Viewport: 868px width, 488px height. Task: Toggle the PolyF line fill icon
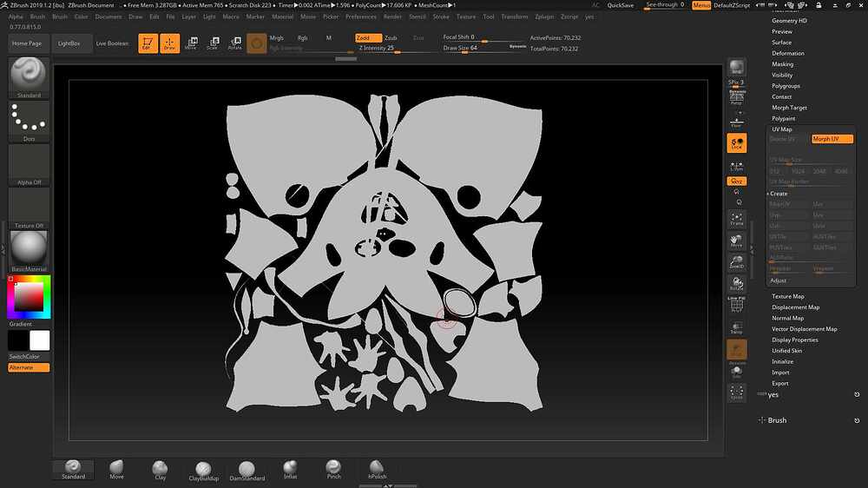click(x=736, y=305)
